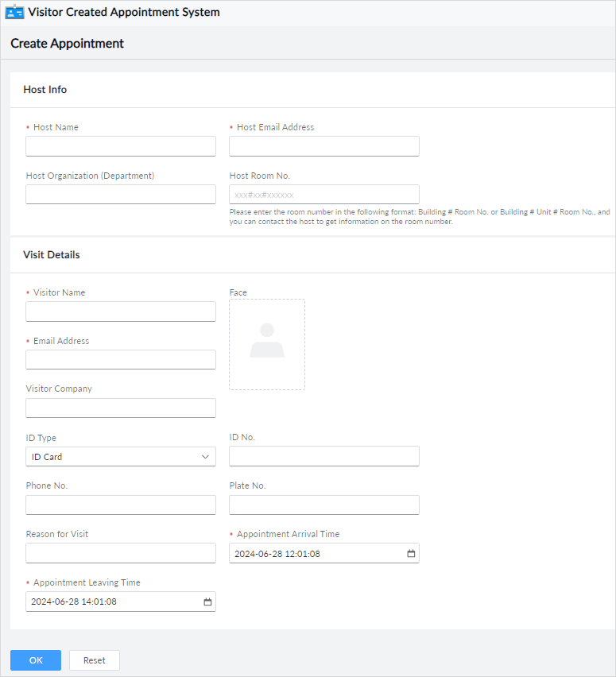Click the Visitor Appointment System logo icon
Screen dimensions: 616x677
(x=15, y=13)
